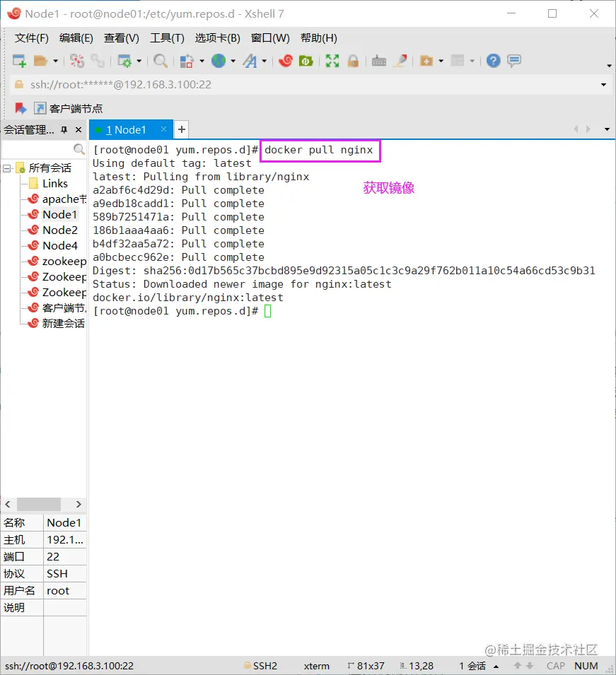The width and height of the screenshot is (616, 675).
Task: Close the session manager panel
Action: pos(79,129)
